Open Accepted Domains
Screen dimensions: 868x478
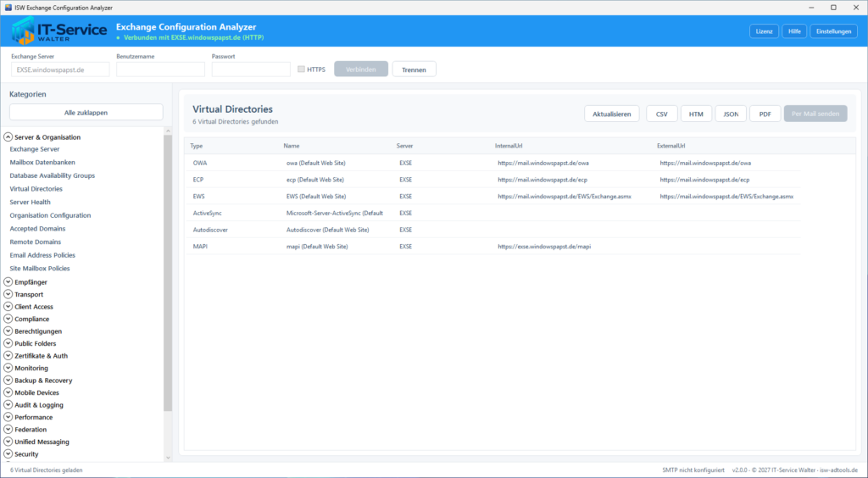point(37,229)
